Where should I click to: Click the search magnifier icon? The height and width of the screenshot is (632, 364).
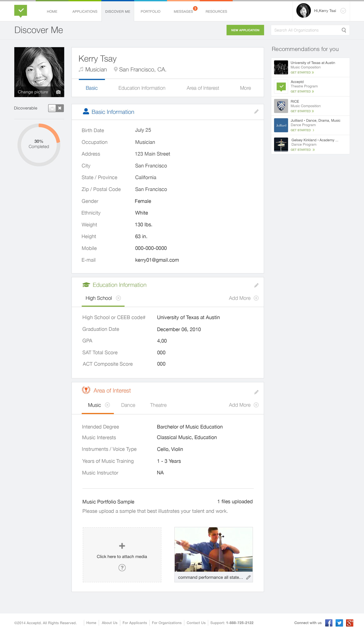click(x=344, y=30)
